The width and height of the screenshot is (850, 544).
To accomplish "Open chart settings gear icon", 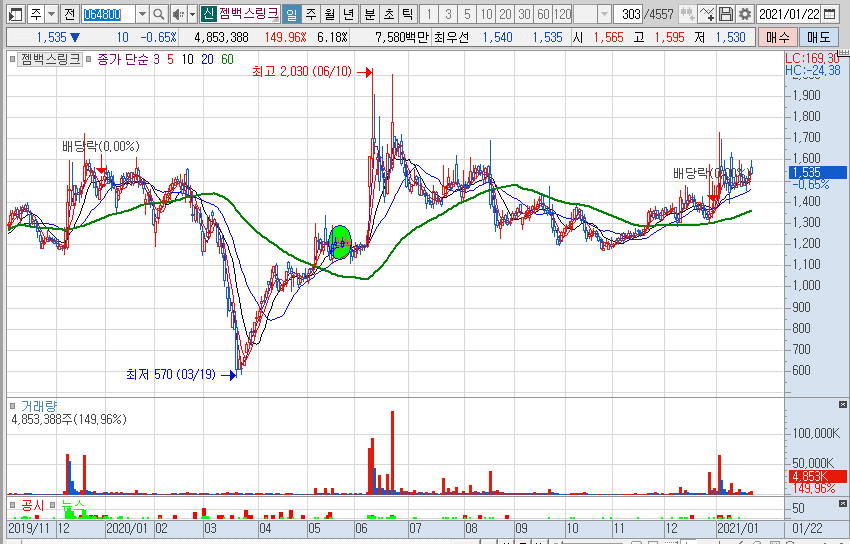I will (x=744, y=14).
